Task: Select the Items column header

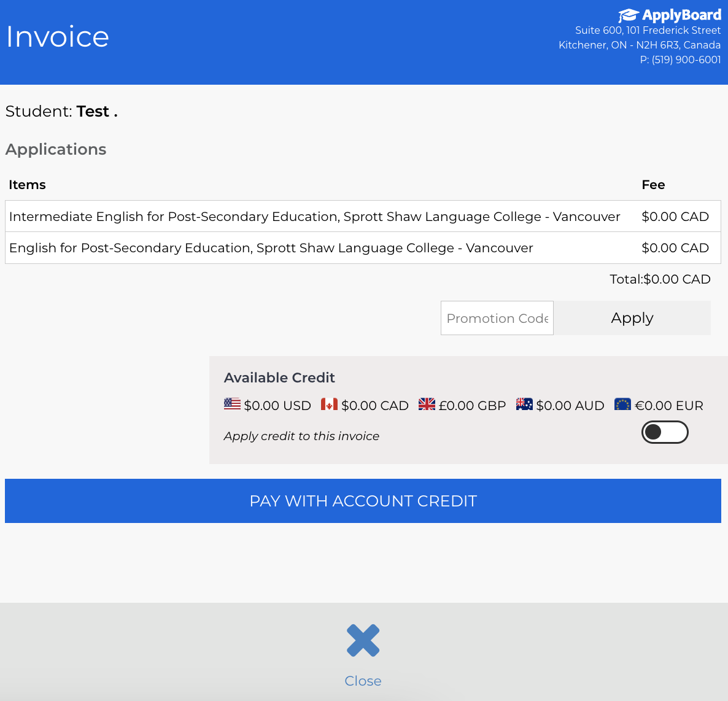Action: pos(28,184)
